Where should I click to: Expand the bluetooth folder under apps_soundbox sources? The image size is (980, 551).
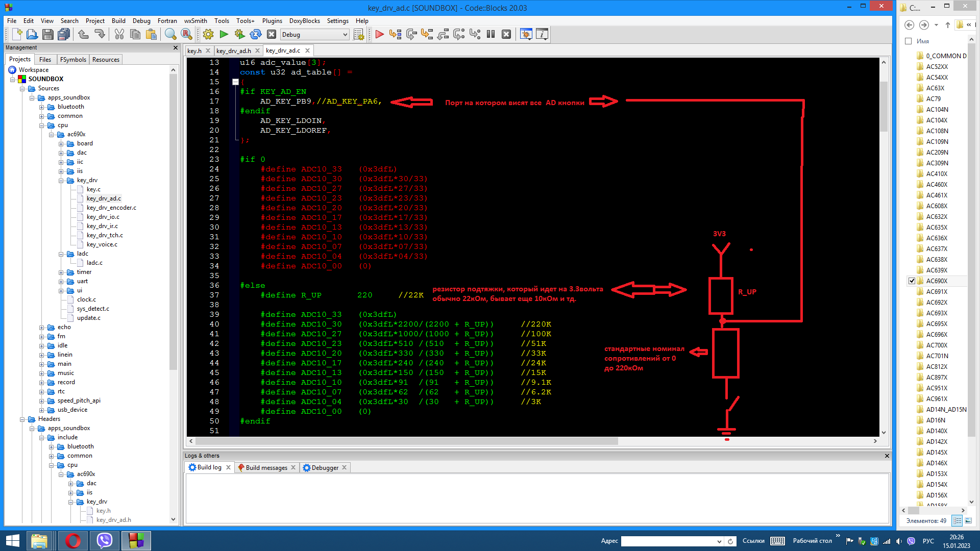(x=42, y=107)
